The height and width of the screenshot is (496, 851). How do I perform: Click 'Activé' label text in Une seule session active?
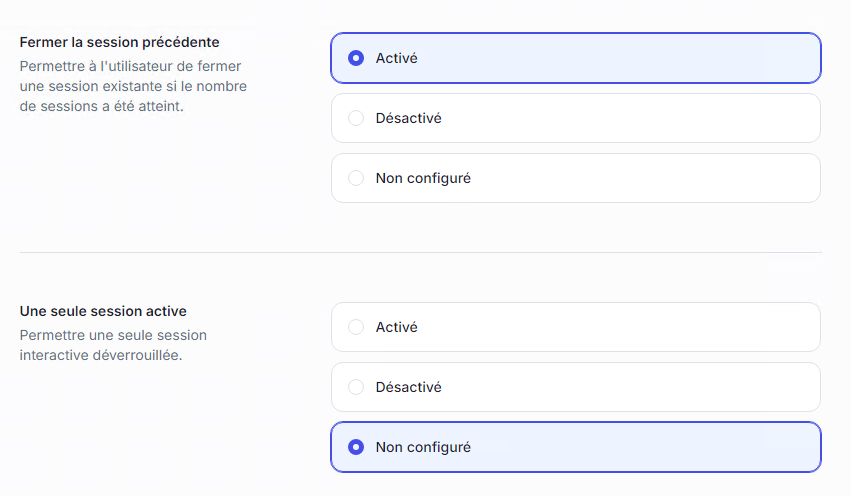396,327
